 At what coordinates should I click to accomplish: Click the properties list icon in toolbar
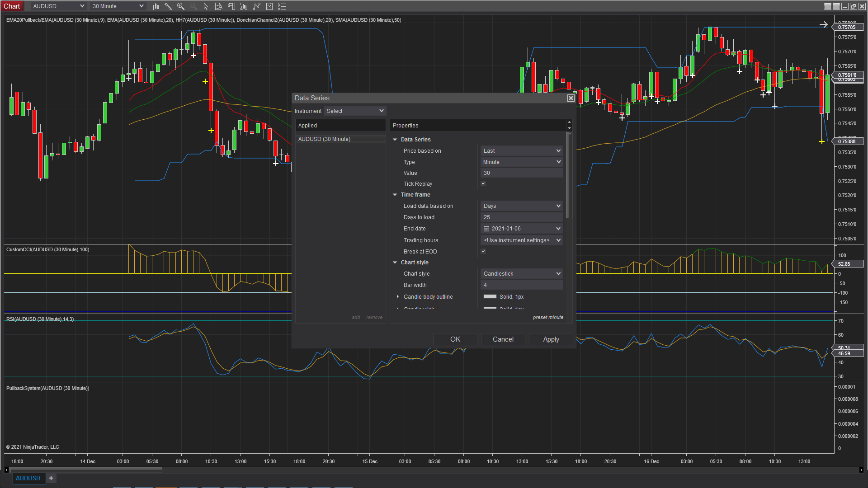click(282, 6)
